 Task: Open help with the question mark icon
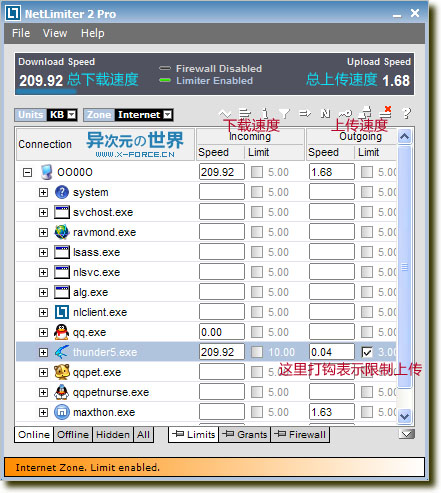[407, 114]
